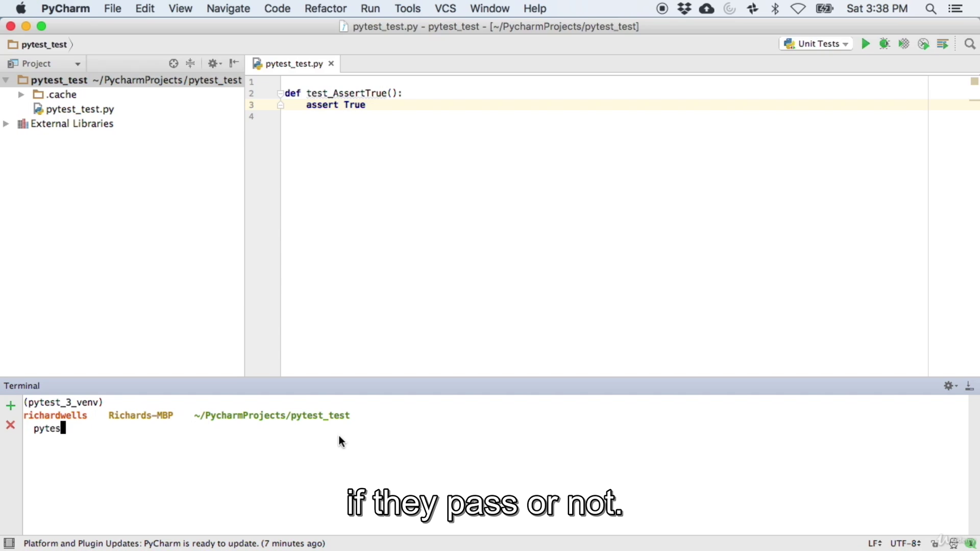Click the yellow inspection indicator square
The image size is (980, 551).
click(974, 82)
